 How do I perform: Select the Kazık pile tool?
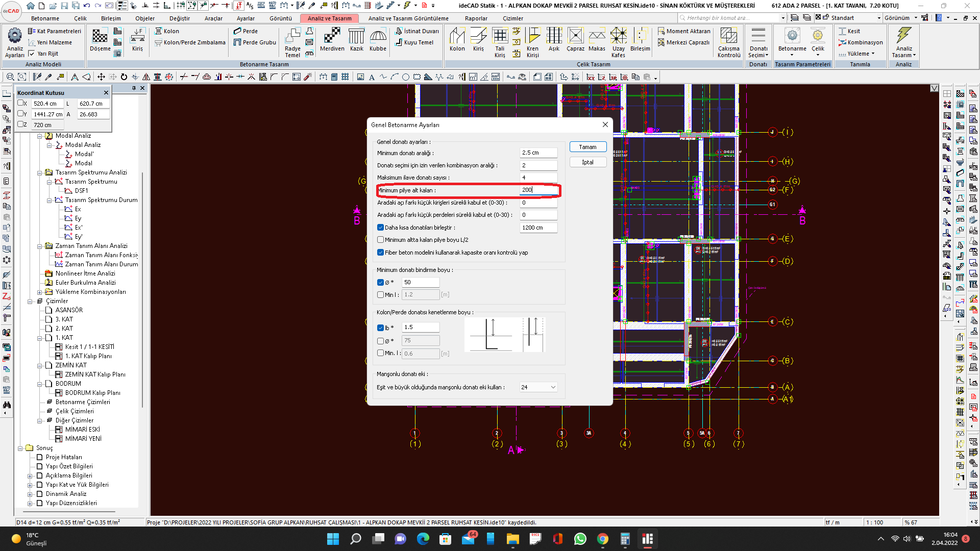tap(357, 40)
